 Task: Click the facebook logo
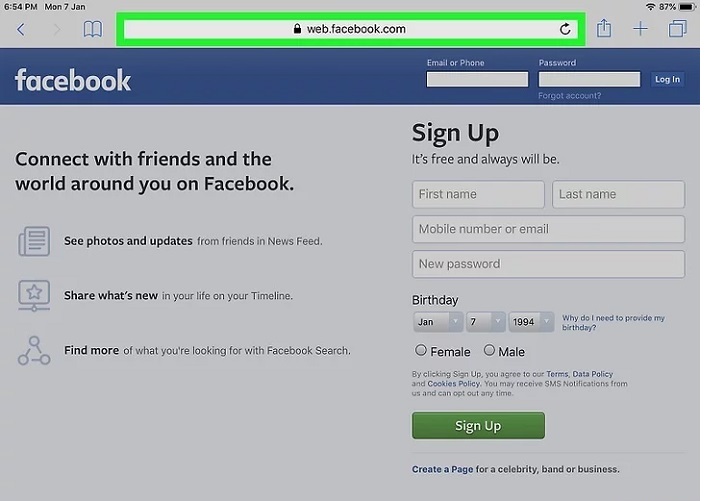coord(73,81)
